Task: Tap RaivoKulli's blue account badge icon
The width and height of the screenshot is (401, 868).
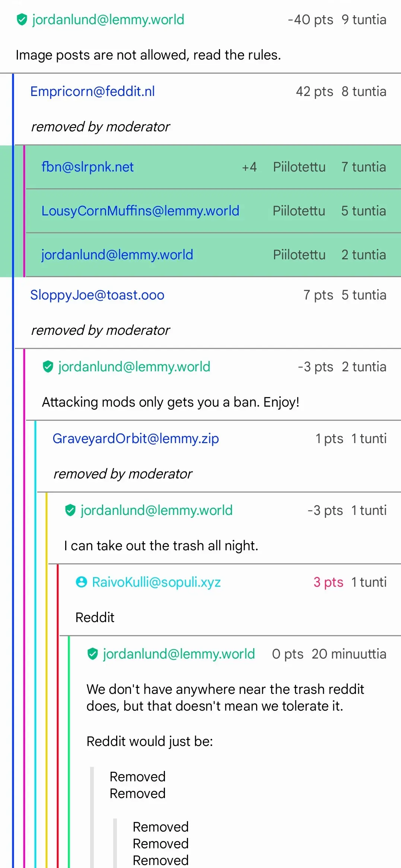Action: [x=82, y=582]
